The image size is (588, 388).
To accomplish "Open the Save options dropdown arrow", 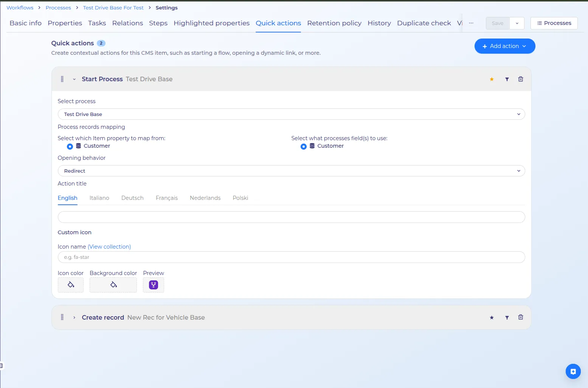I will point(517,23).
